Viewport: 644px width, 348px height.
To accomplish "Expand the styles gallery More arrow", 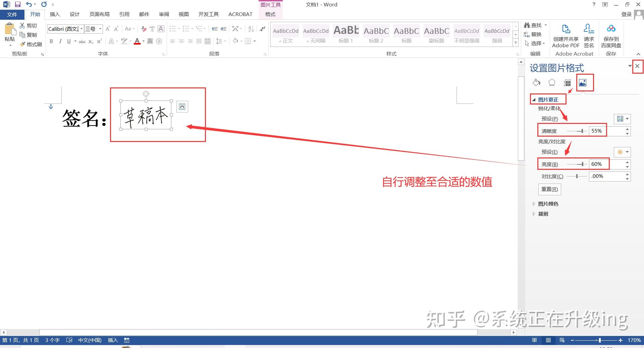I will (516, 43).
